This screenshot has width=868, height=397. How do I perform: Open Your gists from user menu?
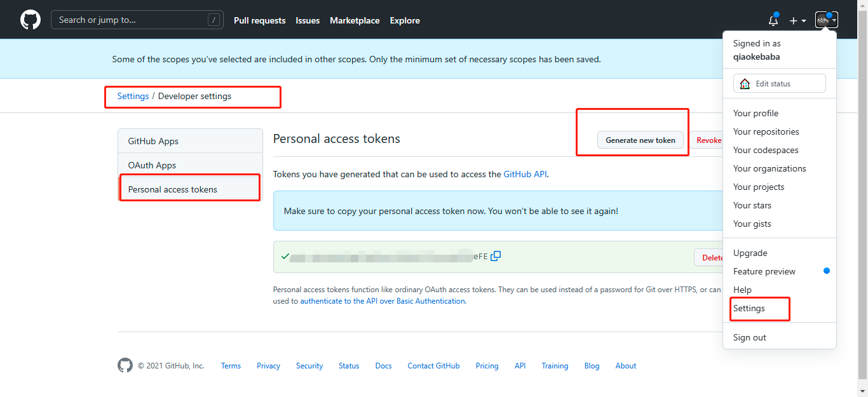(x=780, y=224)
